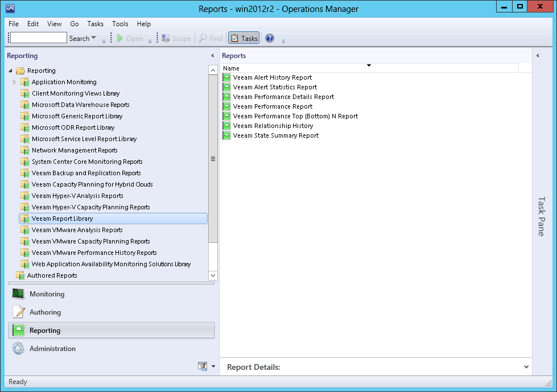This screenshot has height=392, width=557.
Task: Open the Edit menu
Action: point(33,24)
